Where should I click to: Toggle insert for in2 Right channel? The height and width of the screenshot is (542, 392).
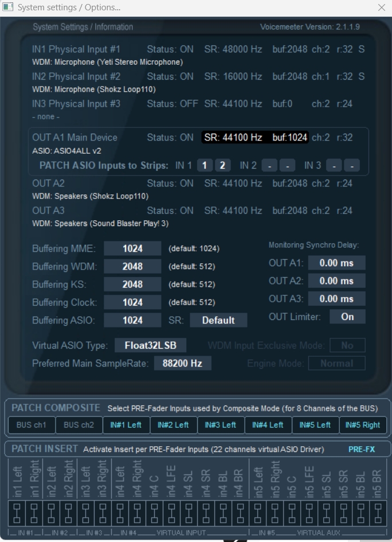pyautogui.click(x=68, y=513)
